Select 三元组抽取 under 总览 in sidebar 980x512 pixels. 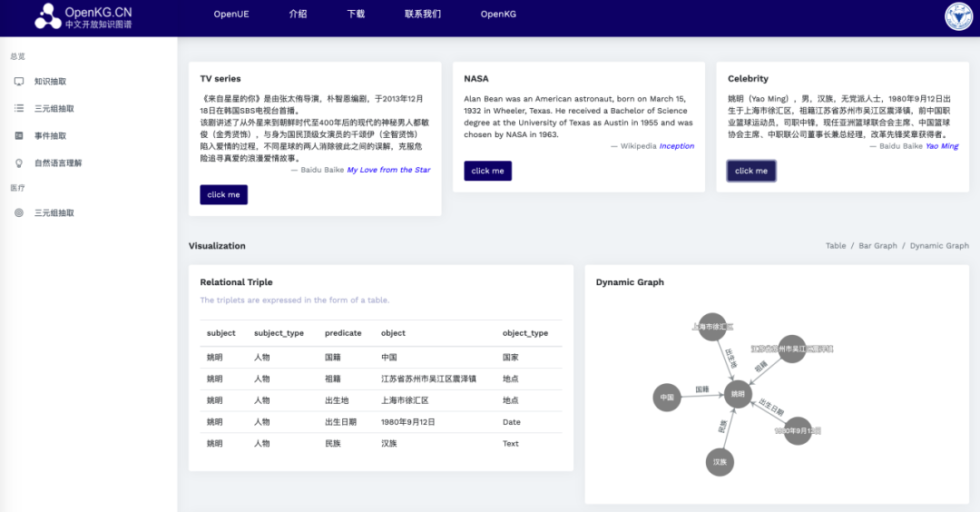tap(54, 108)
